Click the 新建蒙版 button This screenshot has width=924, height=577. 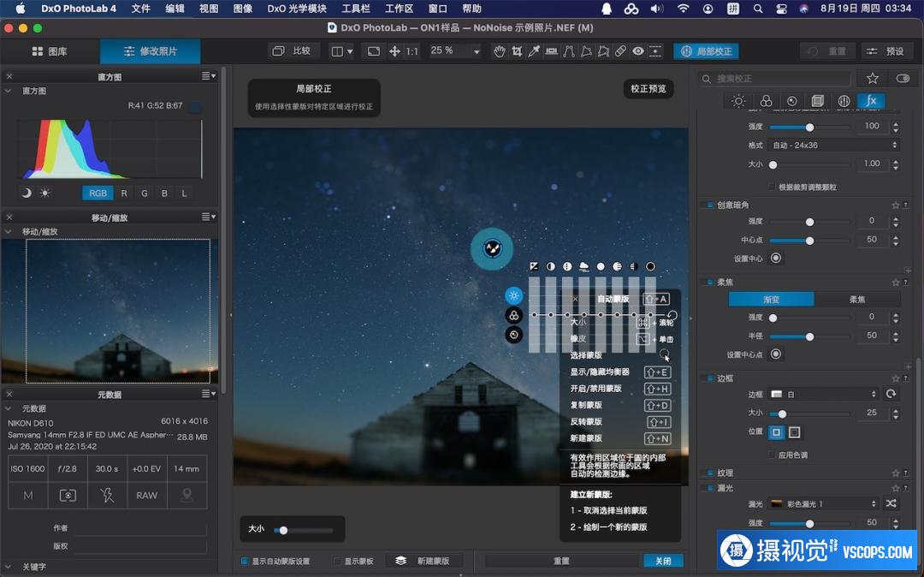coord(424,561)
